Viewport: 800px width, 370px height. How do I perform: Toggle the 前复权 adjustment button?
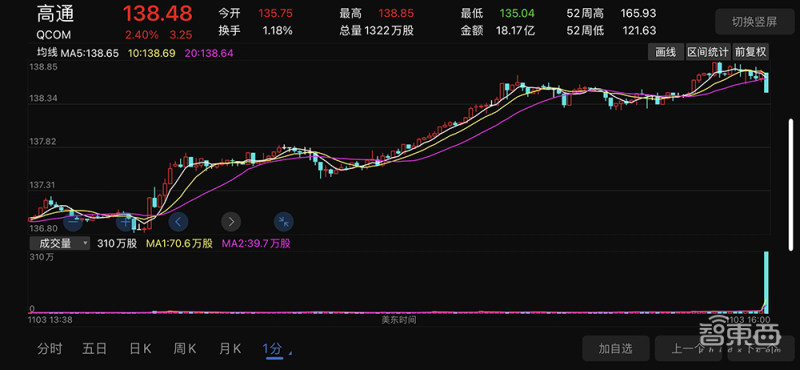click(x=750, y=52)
